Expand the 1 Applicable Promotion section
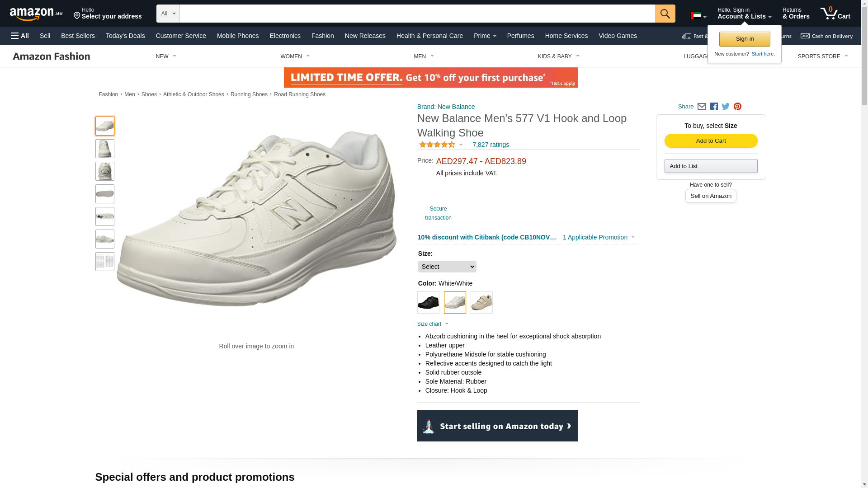Screen dimensions: 868x488 pyautogui.click(x=599, y=237)
